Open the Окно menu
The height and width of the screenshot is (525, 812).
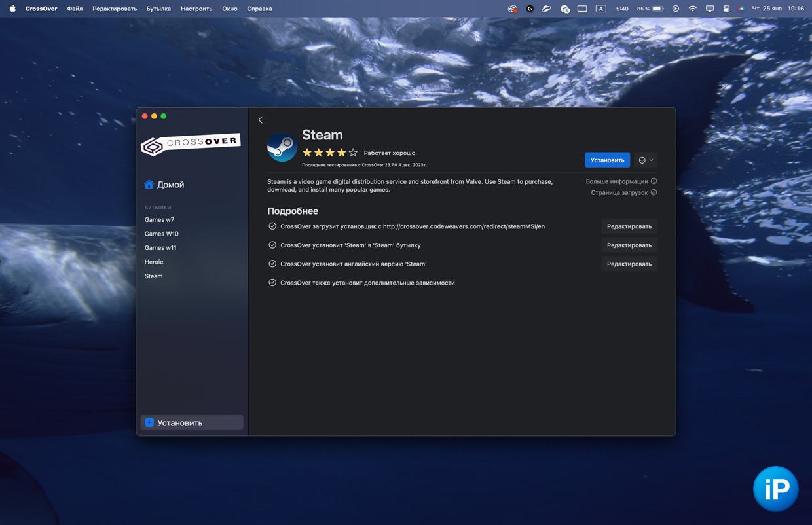[x=230, y=9]
